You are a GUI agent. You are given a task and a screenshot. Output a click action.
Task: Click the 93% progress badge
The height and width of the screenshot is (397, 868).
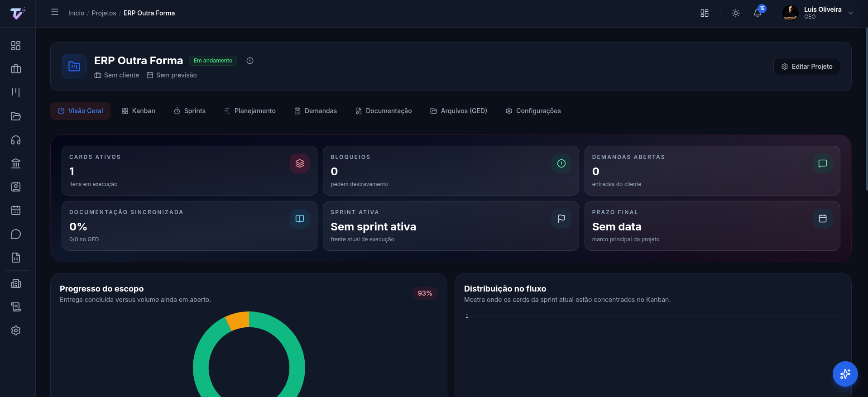coord(425,293)
